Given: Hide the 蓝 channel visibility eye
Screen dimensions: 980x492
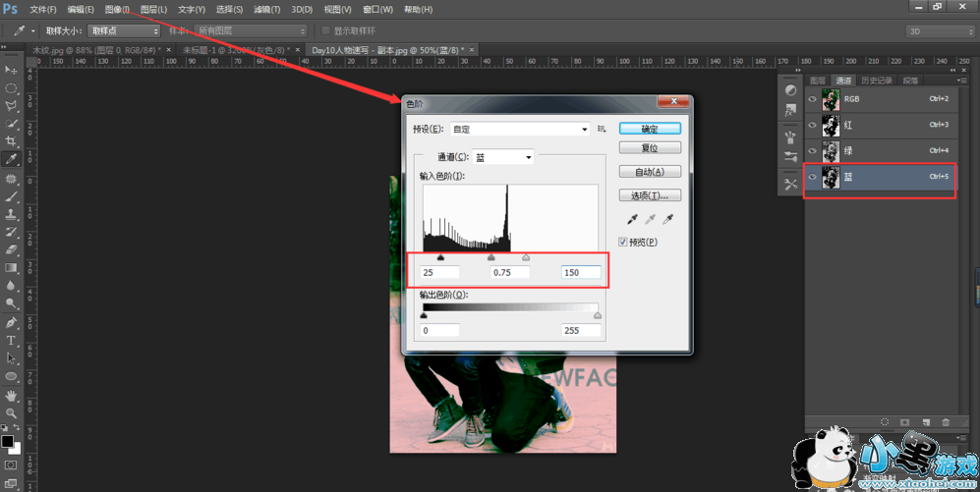Looking at the screenshot, I should [813, 177].
